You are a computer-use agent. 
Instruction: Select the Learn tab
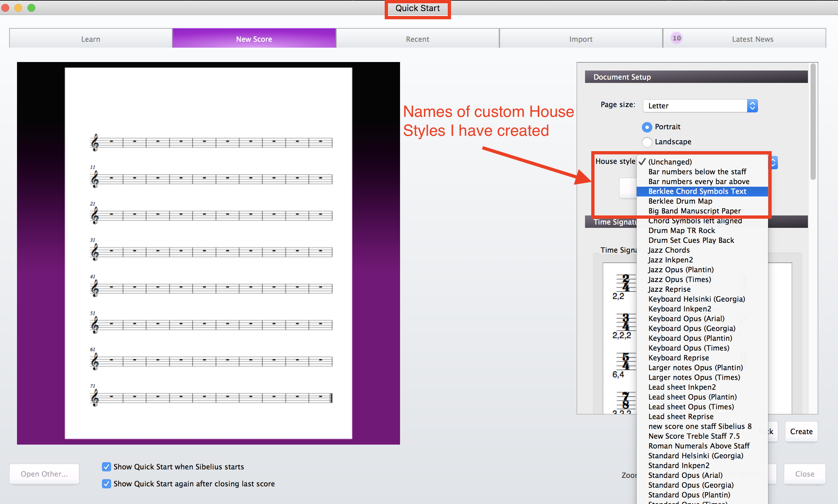[91, 39]
